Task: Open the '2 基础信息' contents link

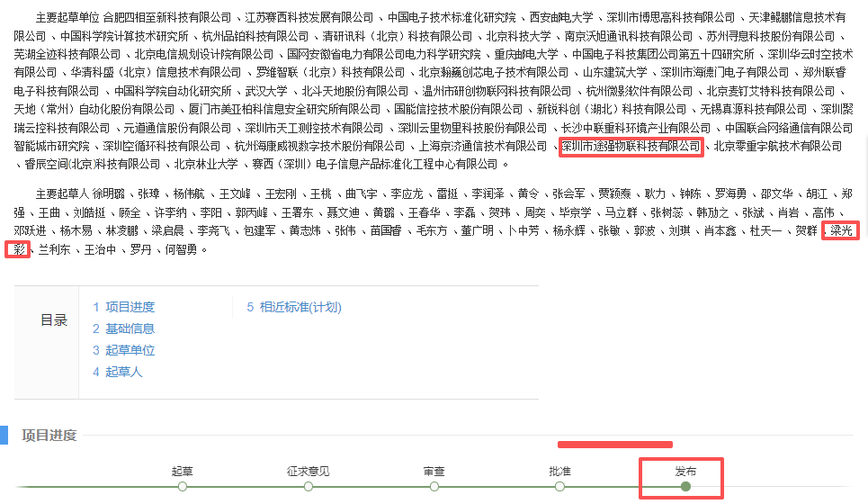Action: tap(123, 328)
